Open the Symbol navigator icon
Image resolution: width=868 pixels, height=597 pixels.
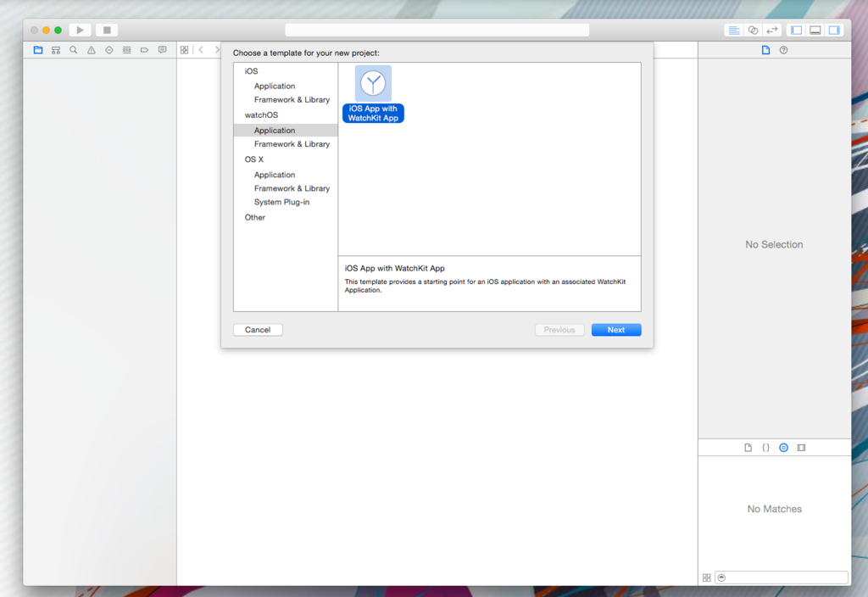point(56,50)
